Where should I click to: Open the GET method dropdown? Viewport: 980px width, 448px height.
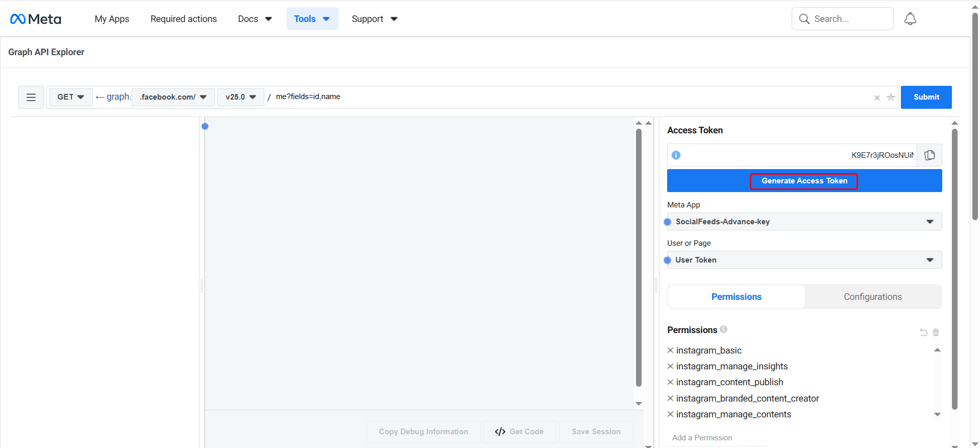pos(70,97)
